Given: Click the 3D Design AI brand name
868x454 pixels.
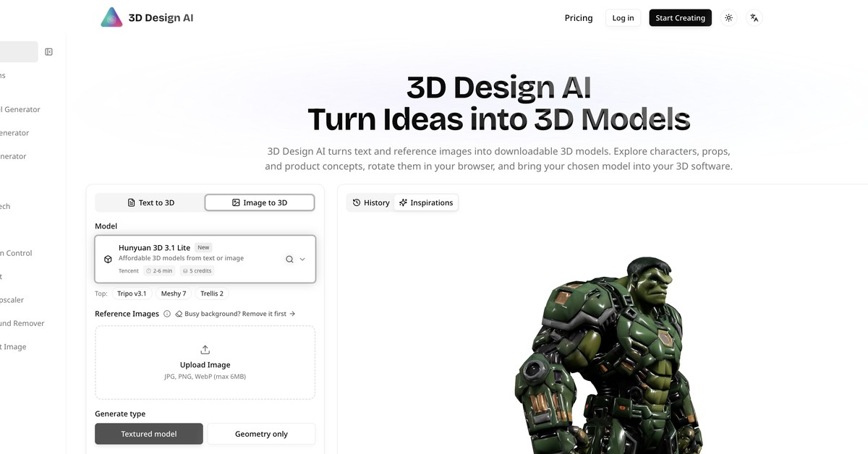Looking at the screenshot, I should (x=161, y=17).
